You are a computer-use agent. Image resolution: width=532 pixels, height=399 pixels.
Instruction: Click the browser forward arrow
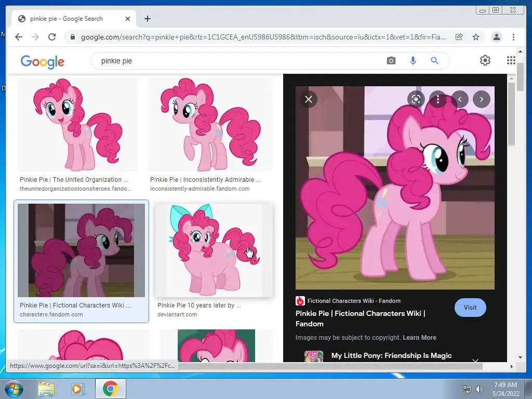35,37
